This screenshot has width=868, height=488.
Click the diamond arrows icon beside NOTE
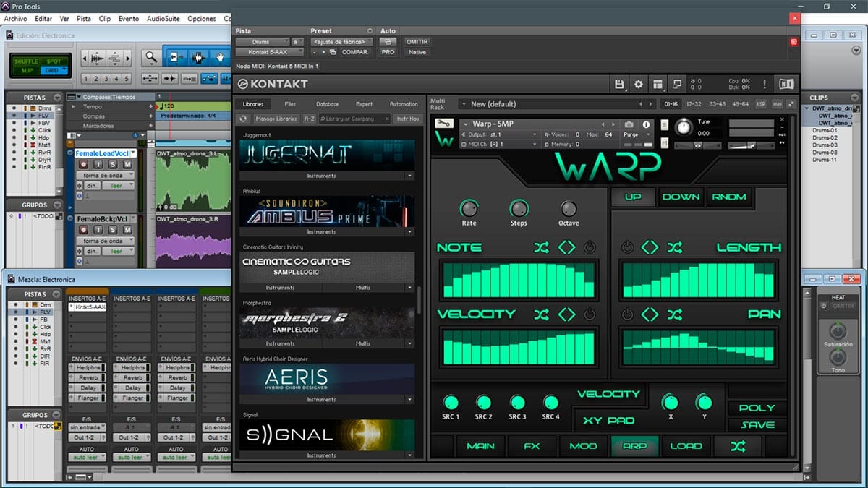pyautogui.click(x=566, y=247)
